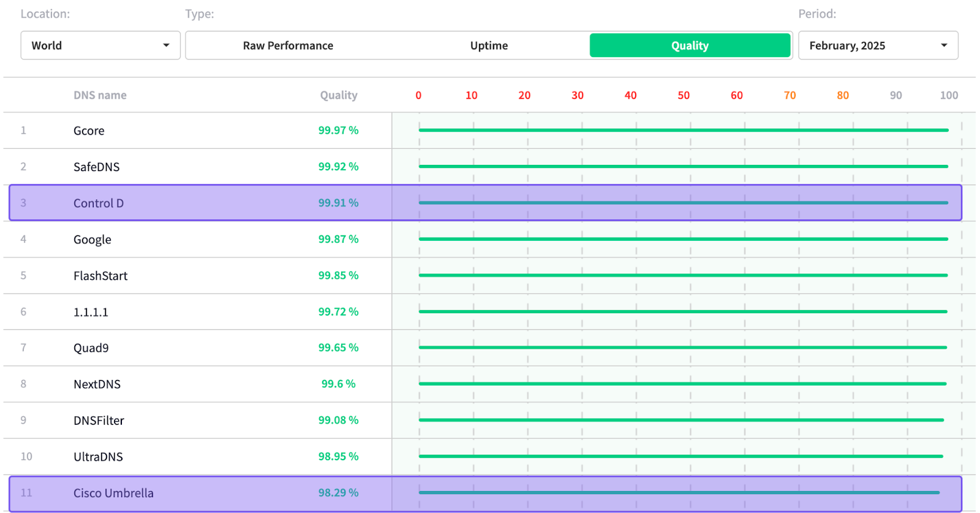Open the February, 2025 period dropdown
Image resolution: width=980 pixels, height=513 pixels.
click(878, 45)
